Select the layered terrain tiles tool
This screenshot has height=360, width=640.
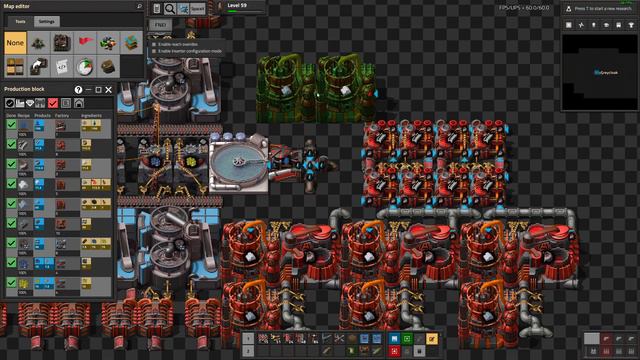coord(131,43)
